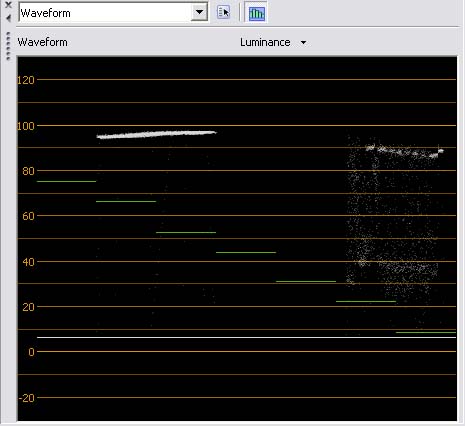Expand the Luminance mode arrow

point(303,43)
